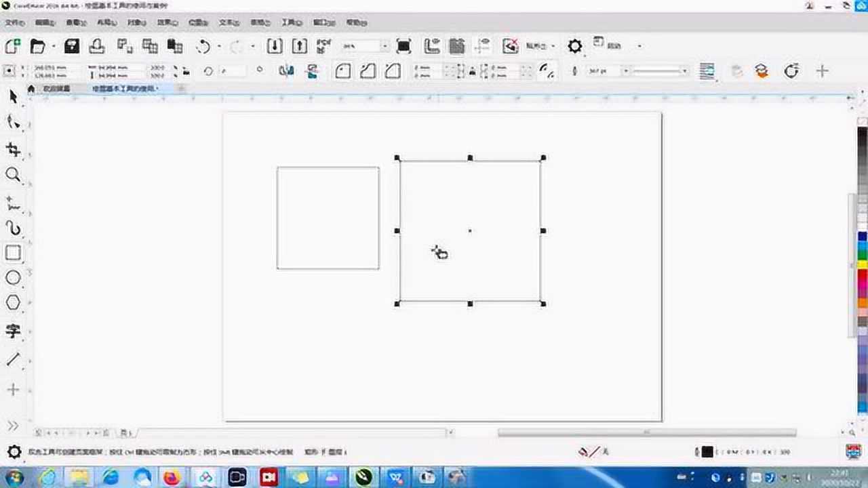Switch to the Welcome screen tab
Screen dimensions: 868x488
(56, 89)
